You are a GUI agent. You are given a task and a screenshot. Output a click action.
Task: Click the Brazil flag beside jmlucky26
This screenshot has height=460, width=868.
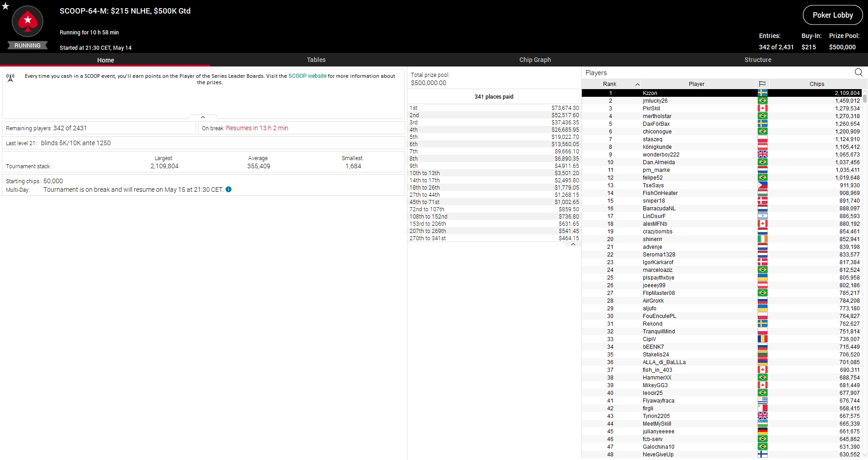point(763,101)
